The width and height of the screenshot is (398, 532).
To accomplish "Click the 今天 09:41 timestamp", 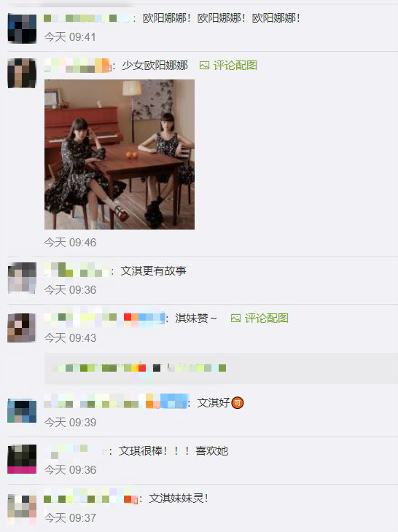I will [70, 37].
